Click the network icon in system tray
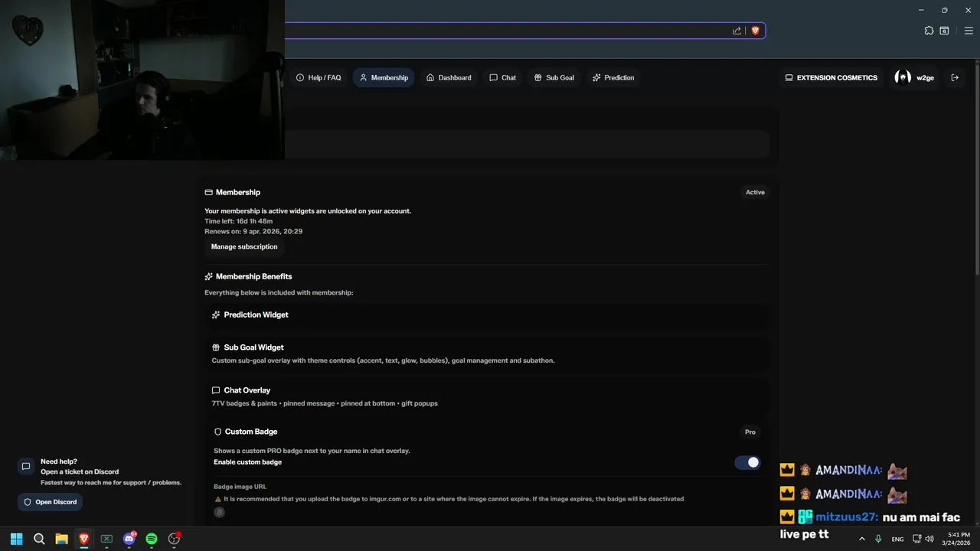 [917, 539]
